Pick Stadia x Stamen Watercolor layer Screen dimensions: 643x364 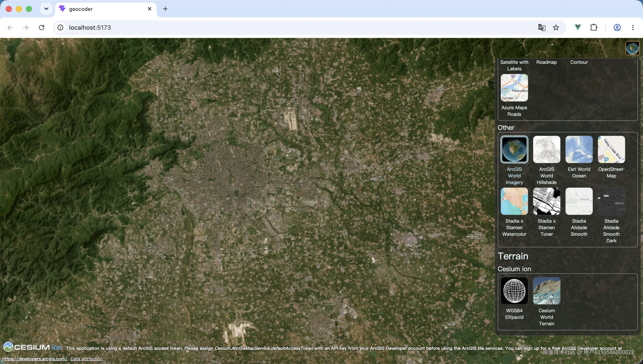[514, 201]
